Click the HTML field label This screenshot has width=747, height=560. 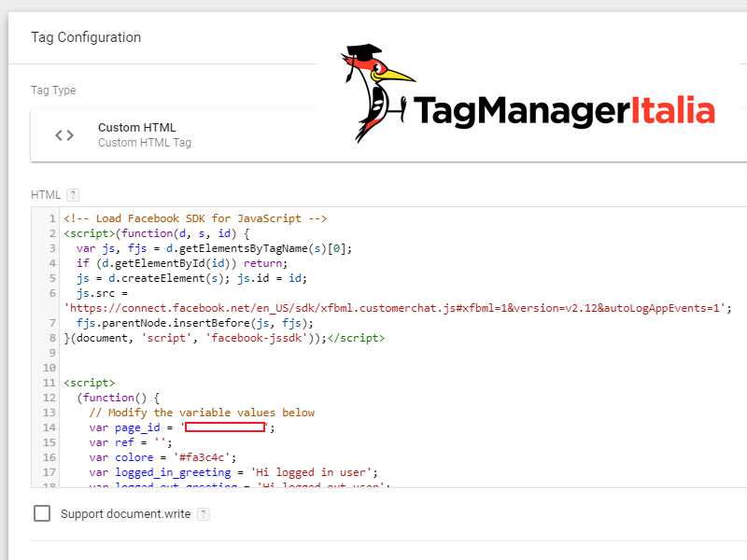point(46,195)
